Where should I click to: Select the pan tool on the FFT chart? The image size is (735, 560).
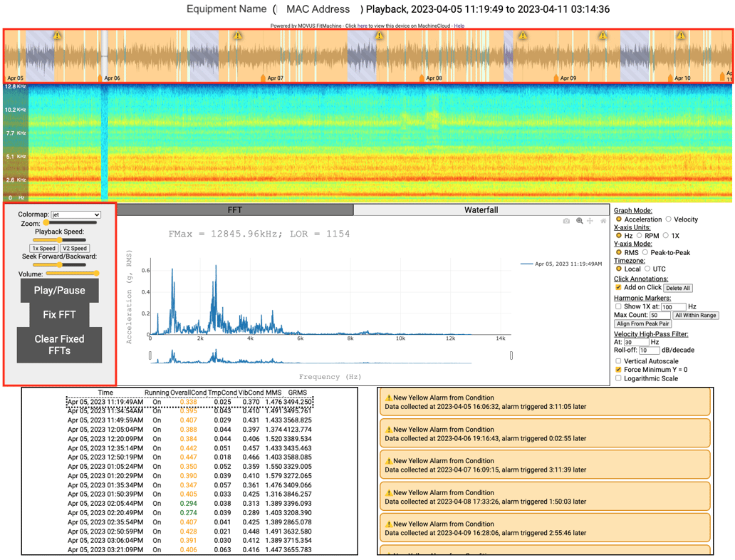click(x=590, y=221)
